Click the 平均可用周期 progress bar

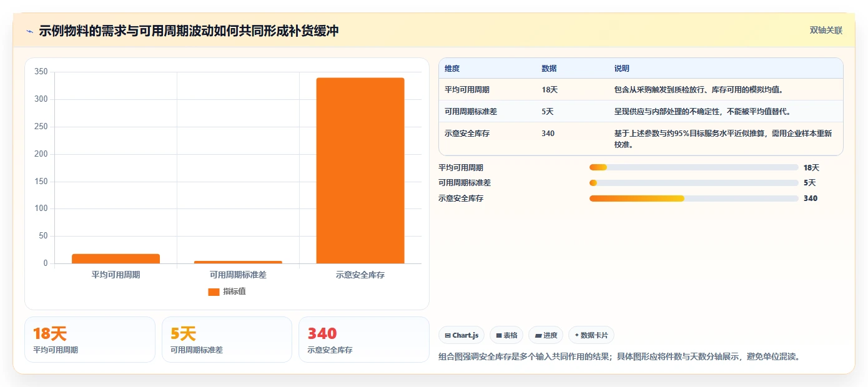[x=694, y=167]
